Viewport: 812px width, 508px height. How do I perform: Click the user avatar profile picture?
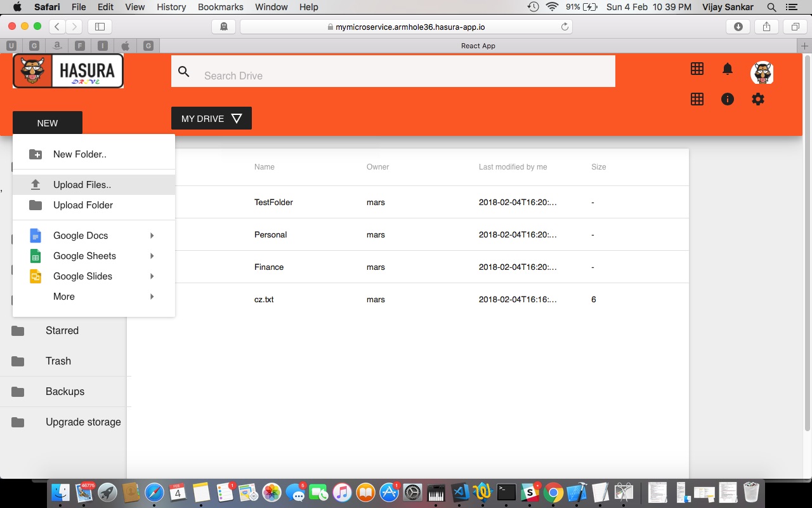tap(762, 73)
